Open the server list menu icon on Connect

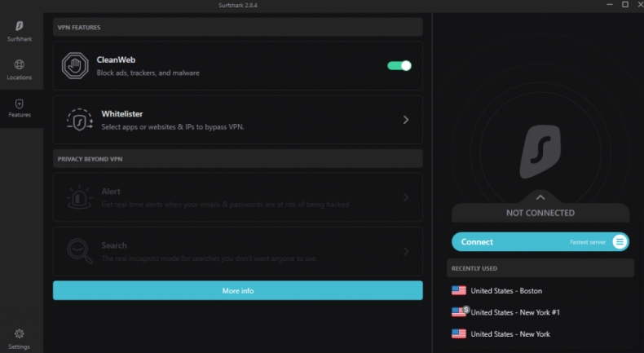pyautogui.click(x=620, y=241)
